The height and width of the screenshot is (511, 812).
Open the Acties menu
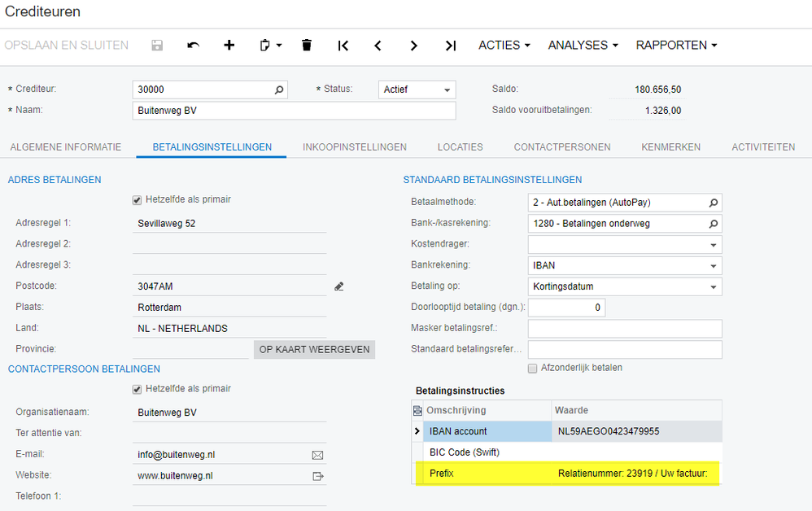[x=504, y=46]
